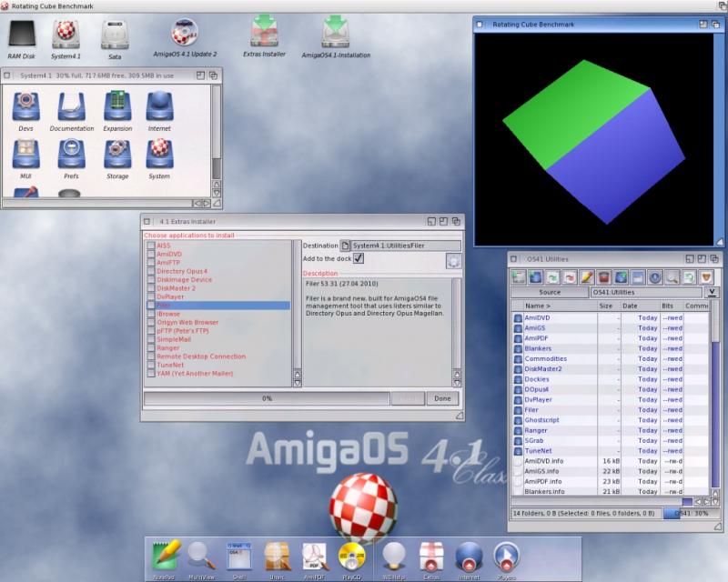Open AmiPDF in the dock
Screen dimensions: 728x582
315,557
